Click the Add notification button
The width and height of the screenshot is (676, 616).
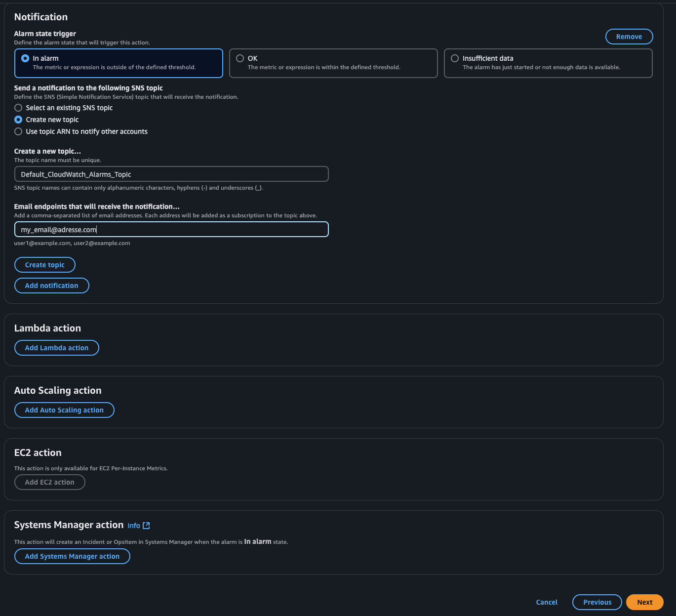[x=52, y=286]
